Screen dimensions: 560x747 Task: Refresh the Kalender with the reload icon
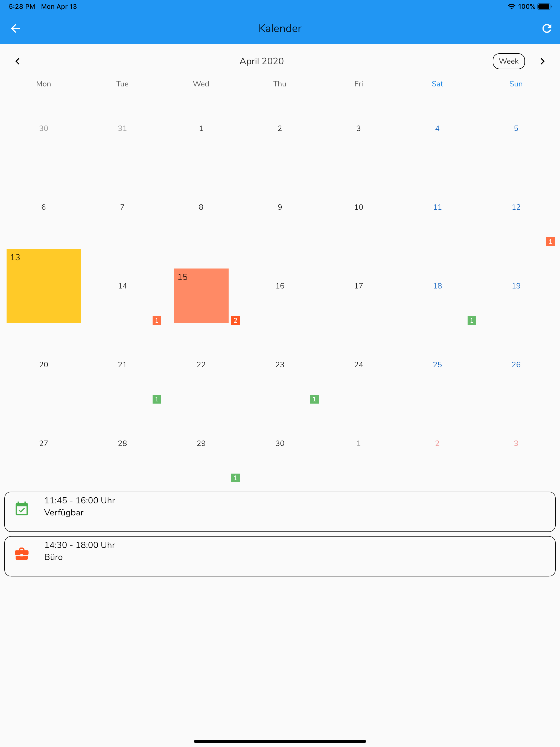[547, 28]
